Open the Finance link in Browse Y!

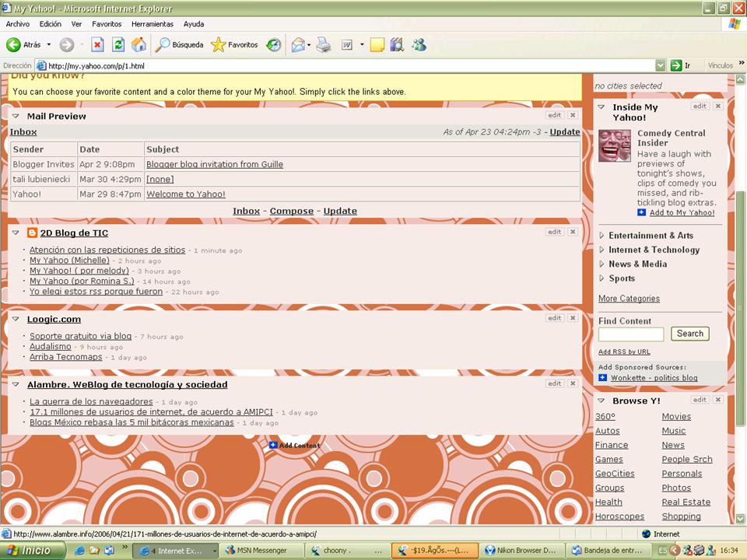(x=612, y=445)
